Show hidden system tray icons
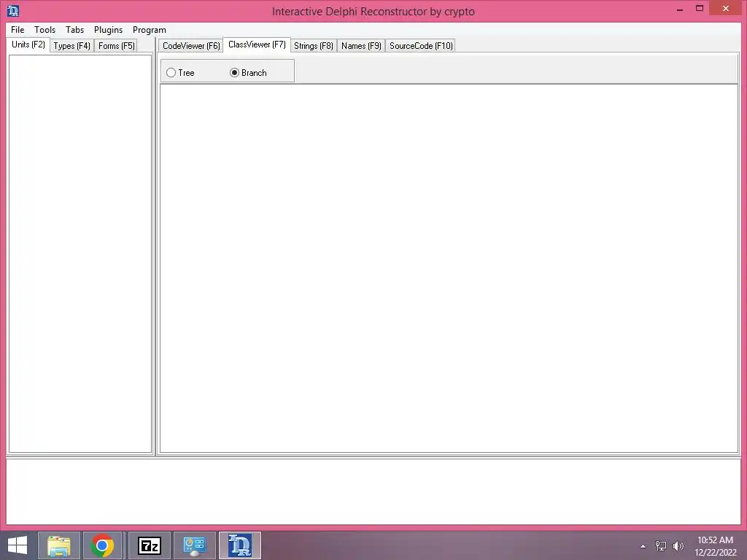 pos(643,546)
